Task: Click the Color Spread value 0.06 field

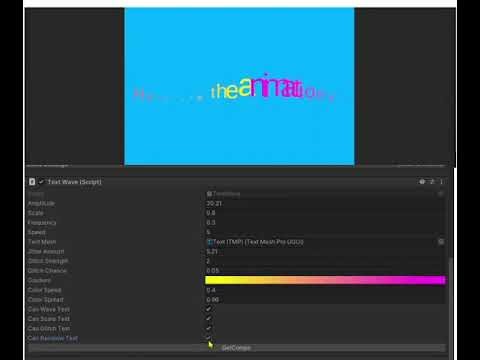Action: point(325,300)
